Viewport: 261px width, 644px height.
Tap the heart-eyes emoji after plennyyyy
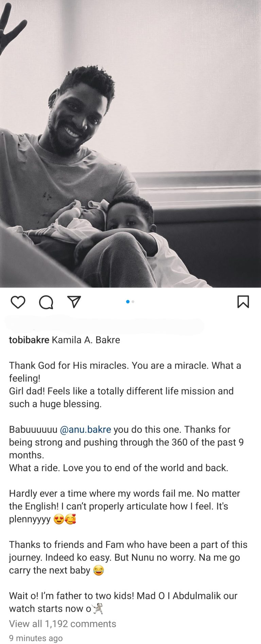tap(59, 519)
